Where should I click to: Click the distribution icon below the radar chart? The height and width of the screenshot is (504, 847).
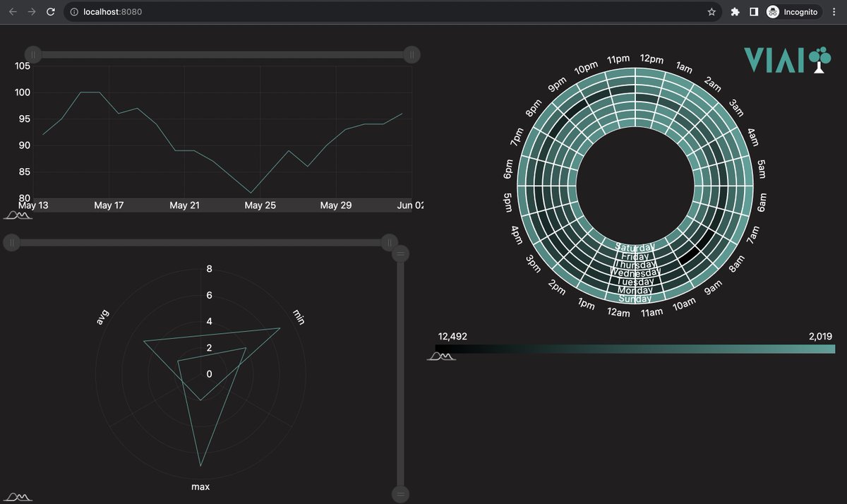click(18, 497)
